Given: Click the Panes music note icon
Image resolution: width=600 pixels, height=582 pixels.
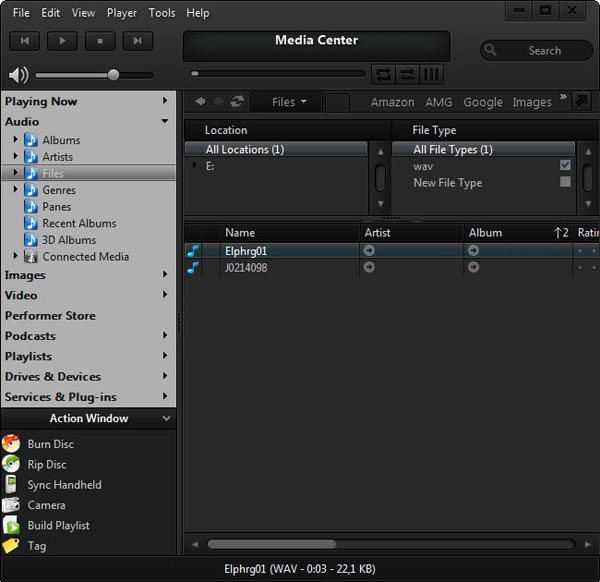Looking at the screenshot, I should 31,207.
